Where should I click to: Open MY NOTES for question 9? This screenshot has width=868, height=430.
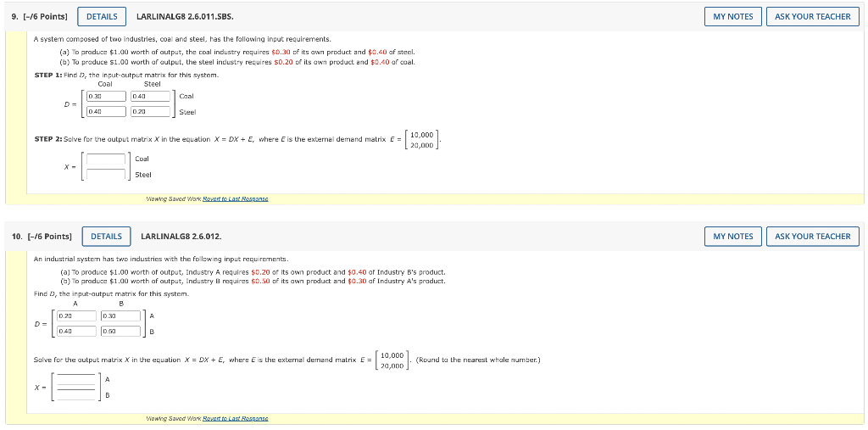pos(733,17)
